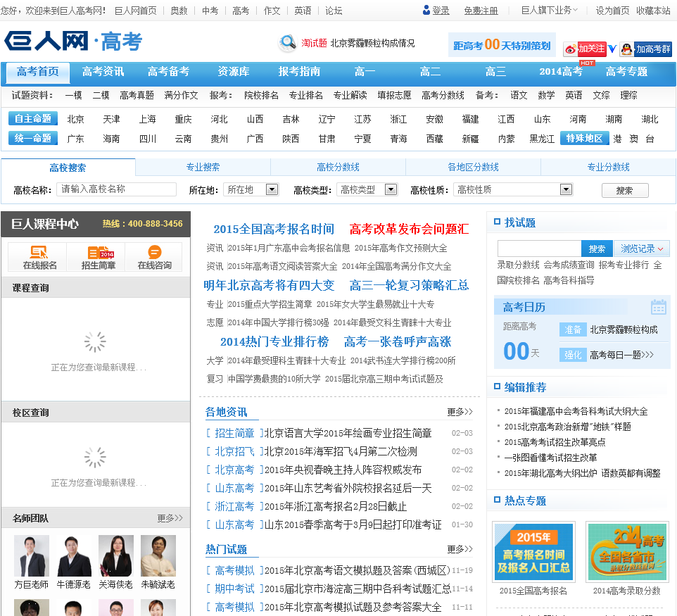Click the user icon beside 登录
677x616 pixels.
(x=426, y=10)
